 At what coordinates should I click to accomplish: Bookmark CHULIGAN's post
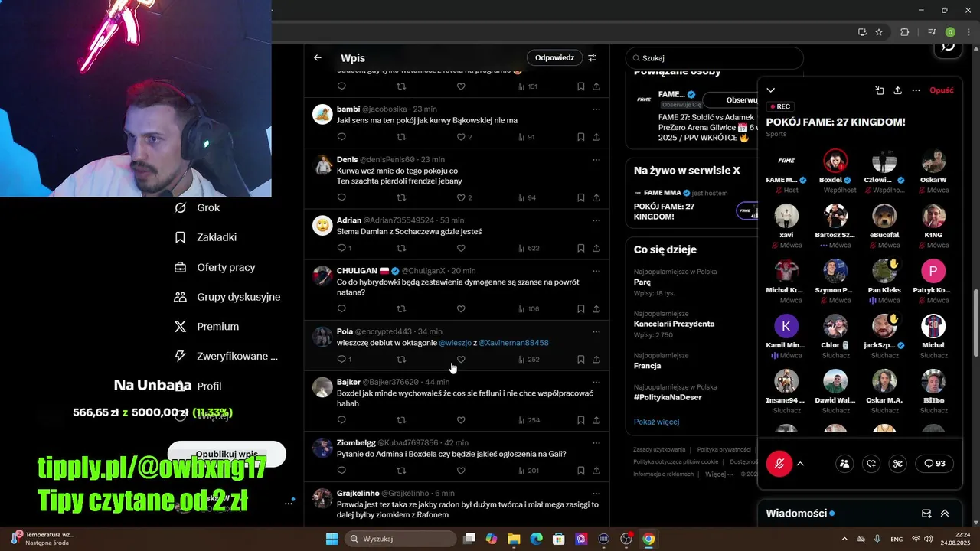pos(581,308)
